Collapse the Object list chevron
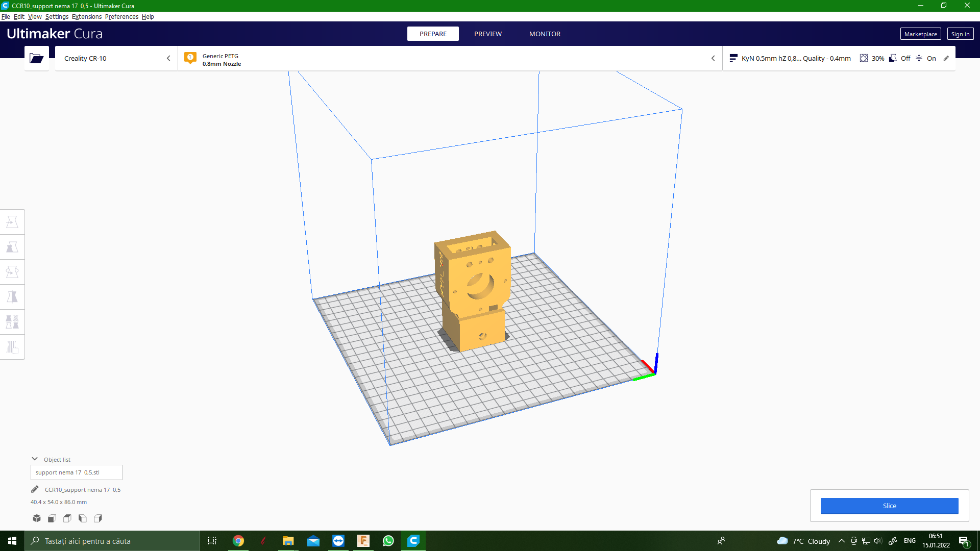 [x=35, y=459]
